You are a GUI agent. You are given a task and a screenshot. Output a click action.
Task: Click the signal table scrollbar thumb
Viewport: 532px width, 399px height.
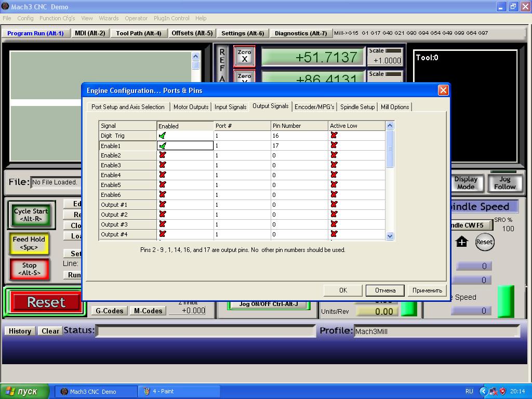coord(390,149)
